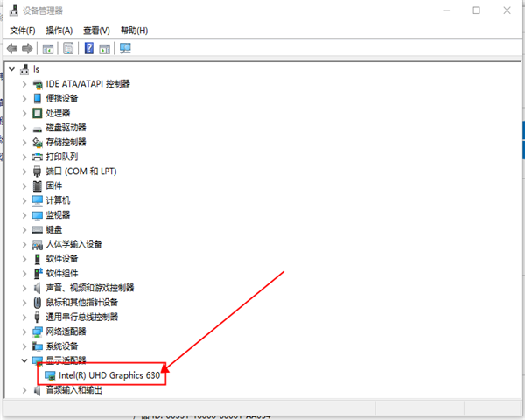
Task: Click the scan for hardware changes monitor icon
Action: [x=125, y=48]
